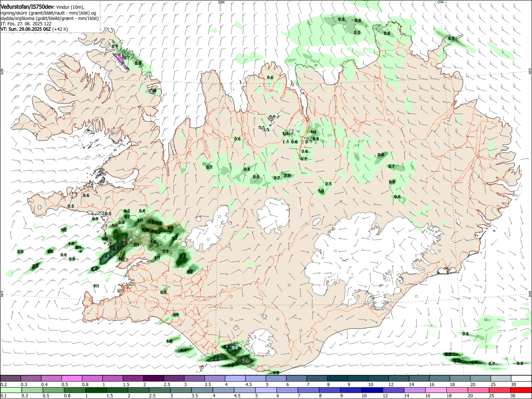532x399 pixels.
Task: Select the 'IT: Fös. 27. 06. 2025 12Z' line
Action: point(26,24)
